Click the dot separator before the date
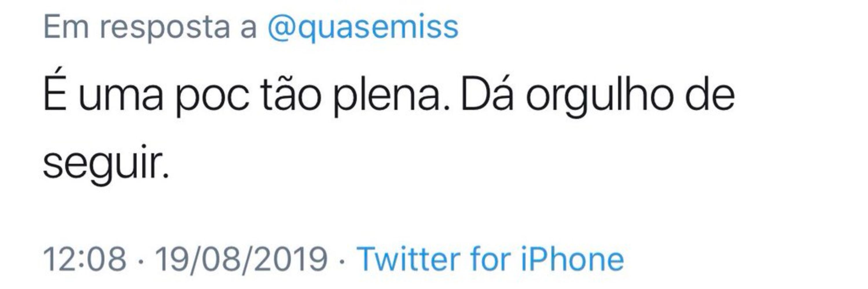 tap(140, 260)
